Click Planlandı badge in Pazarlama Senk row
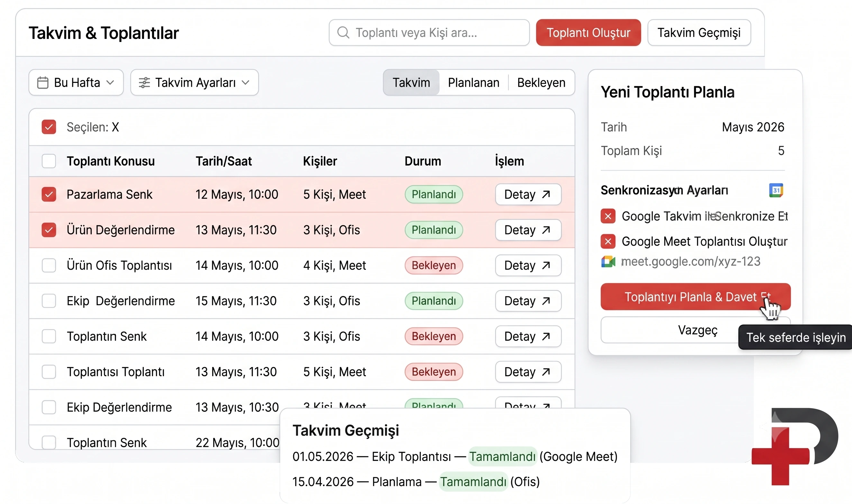 (x=434, y=194)
